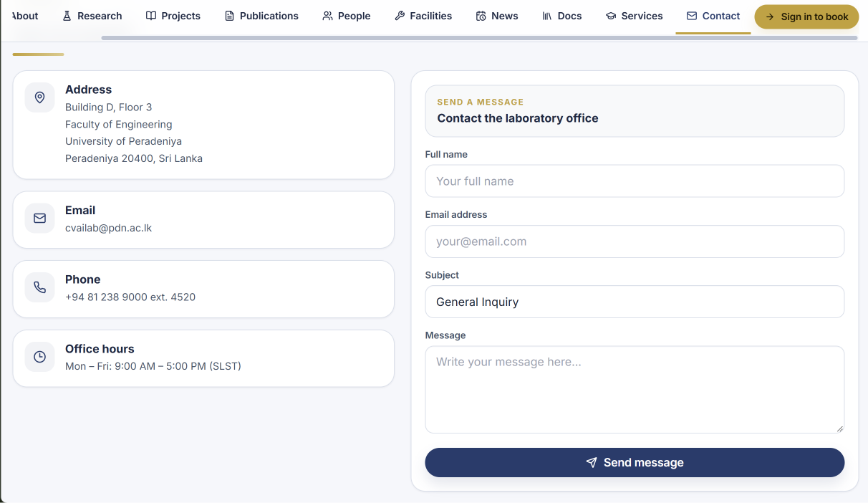Click the Address heading
The image size is (868, 503).
[x=88, y=90]
